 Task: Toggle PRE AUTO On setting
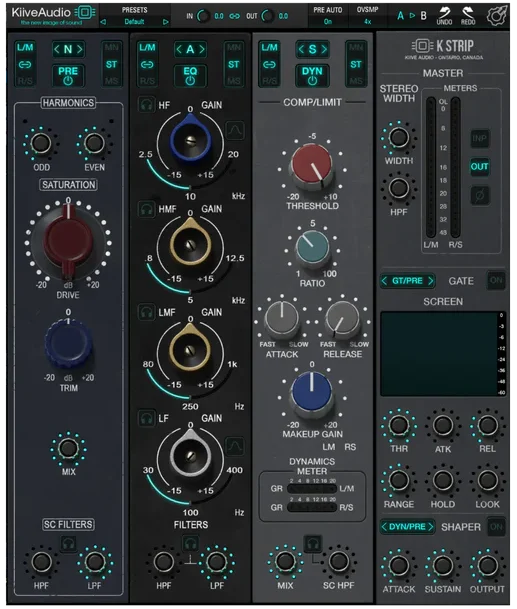[x=328, y=21]
